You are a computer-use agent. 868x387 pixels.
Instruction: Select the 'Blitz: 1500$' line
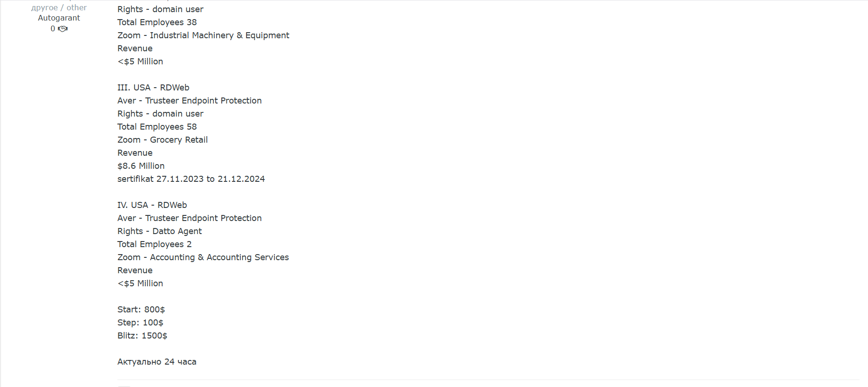pos(142,336)
